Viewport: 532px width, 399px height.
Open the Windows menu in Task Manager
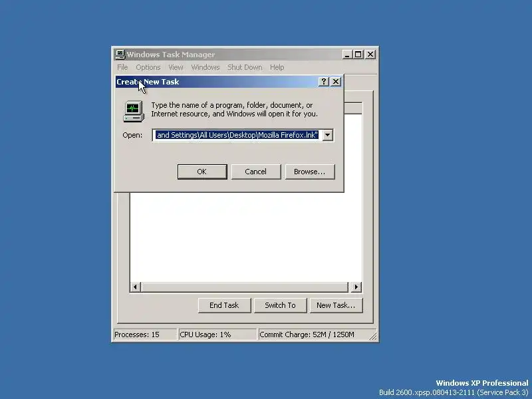click(x=205, y=67)
